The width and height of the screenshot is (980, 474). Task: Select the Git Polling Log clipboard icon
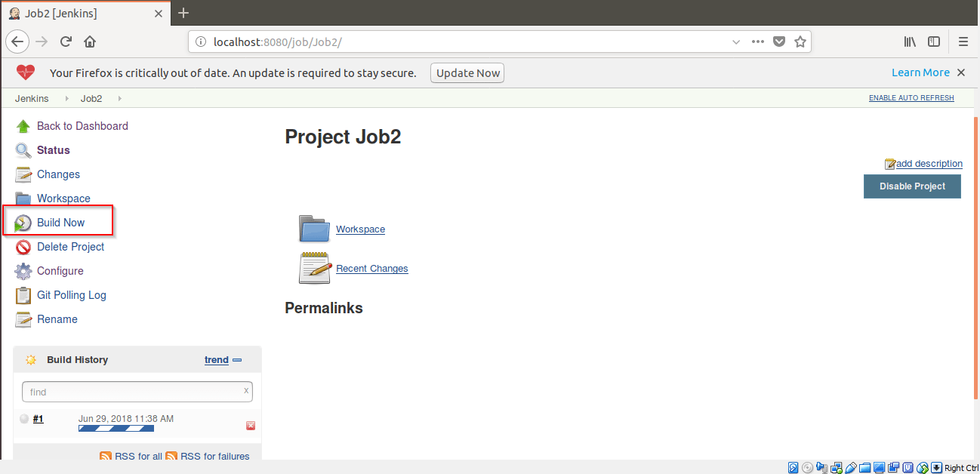[23, 295]
